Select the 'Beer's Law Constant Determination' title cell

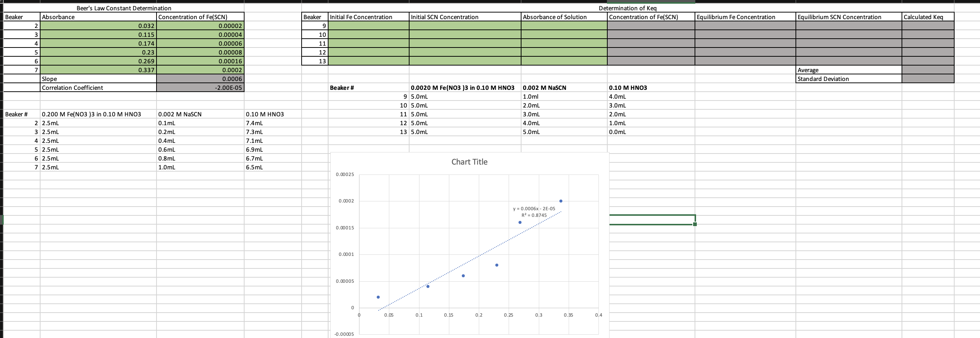[124, 8]
